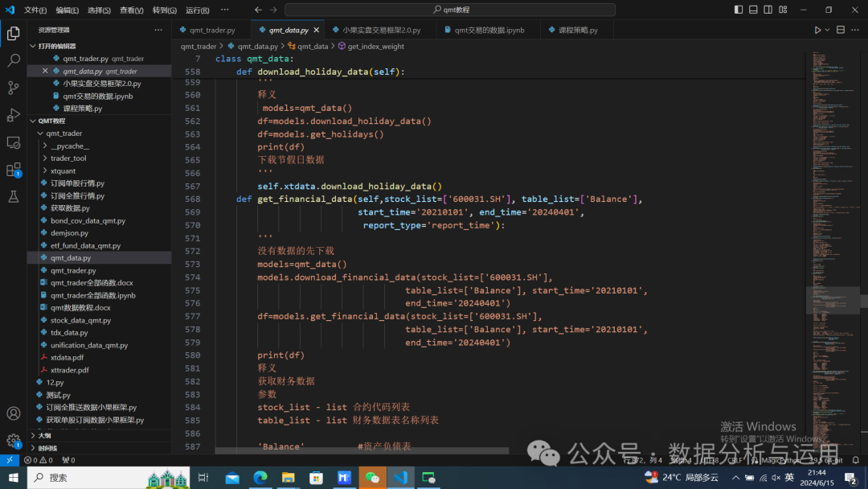Open xtdata.pdf in the explorer
Viewport: 868px width, 489px height.
tap(67, 357)
